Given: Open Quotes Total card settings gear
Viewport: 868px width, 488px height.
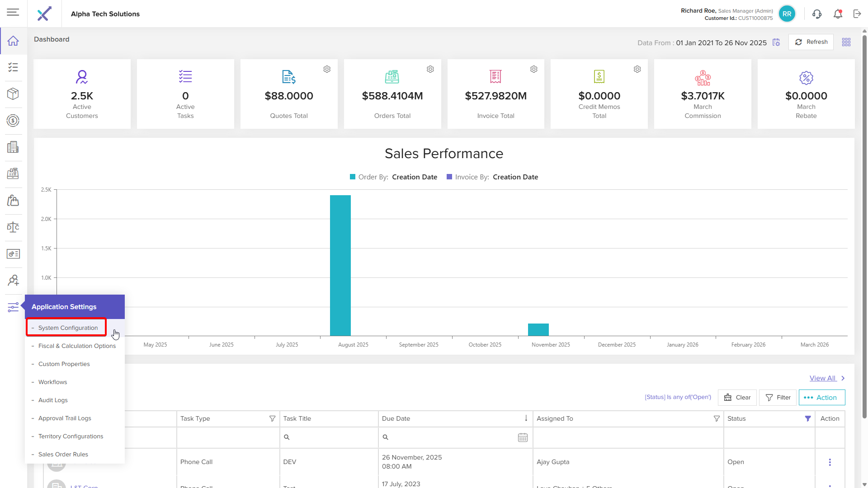Looking at the screenshot, I should point(327,69).
